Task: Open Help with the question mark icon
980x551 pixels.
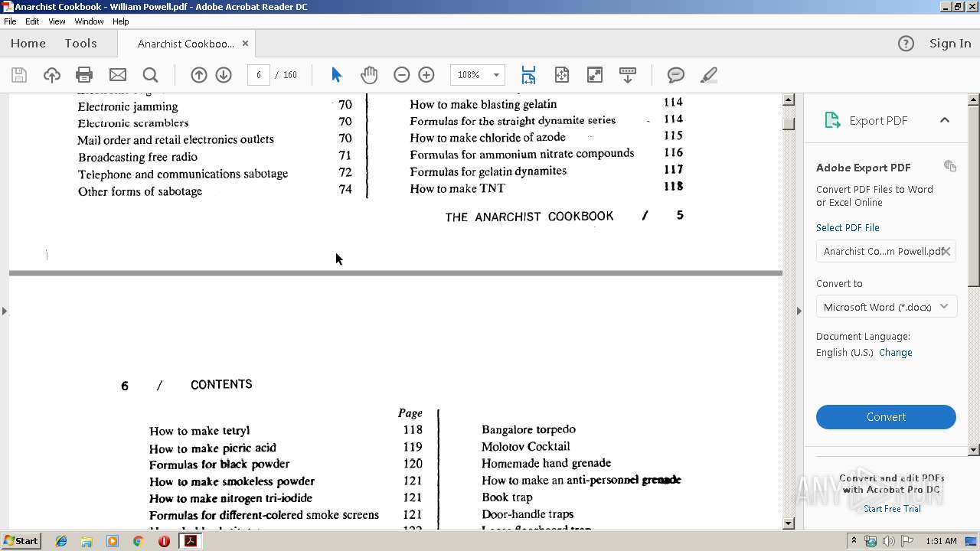Action: 906,44
